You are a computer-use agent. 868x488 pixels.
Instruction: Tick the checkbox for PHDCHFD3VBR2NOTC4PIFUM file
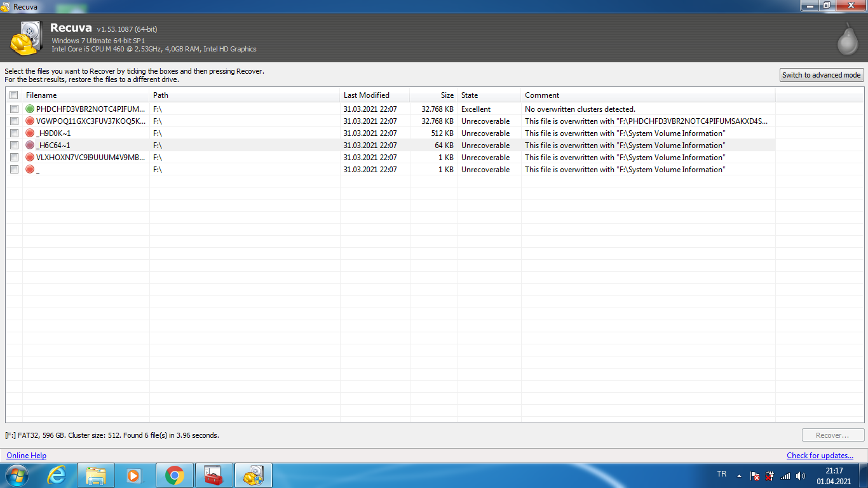14,109
